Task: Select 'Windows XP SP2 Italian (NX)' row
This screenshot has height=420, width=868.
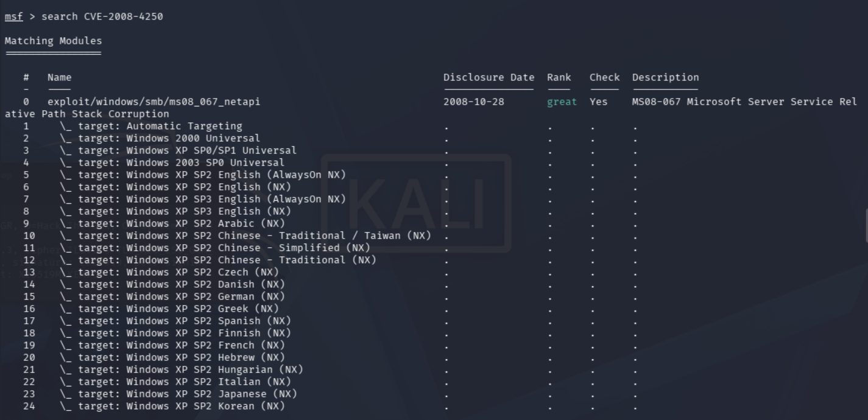Action: point(175,382)
